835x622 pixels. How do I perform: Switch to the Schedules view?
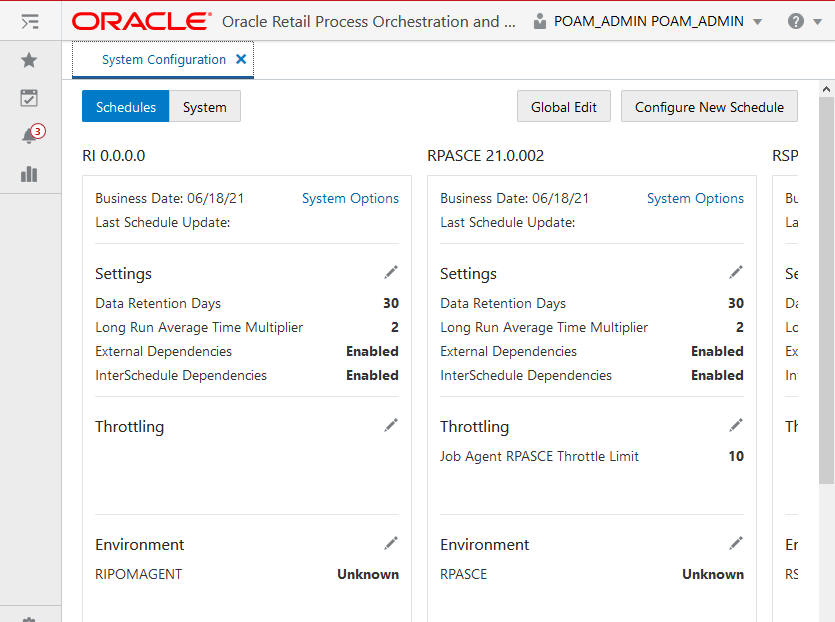(126, 107)
